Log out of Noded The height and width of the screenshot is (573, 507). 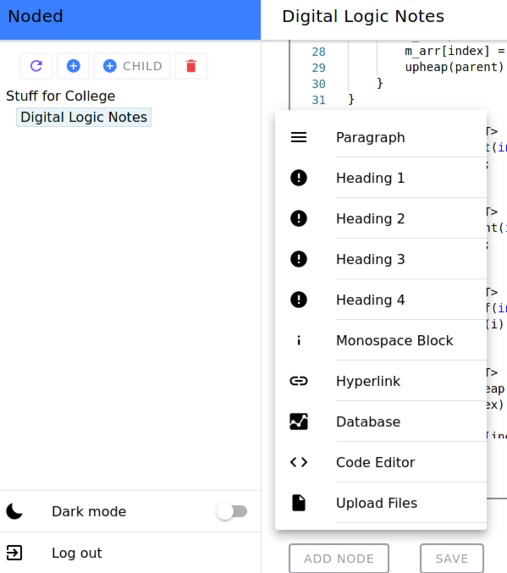(130, 553)
